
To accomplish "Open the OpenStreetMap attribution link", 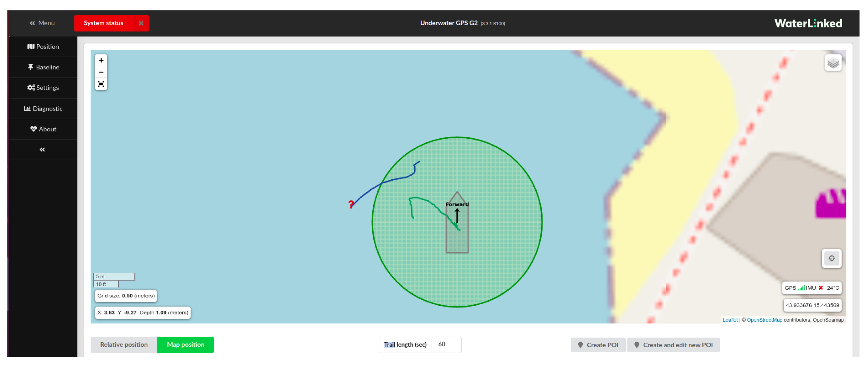I will point(764,320).
